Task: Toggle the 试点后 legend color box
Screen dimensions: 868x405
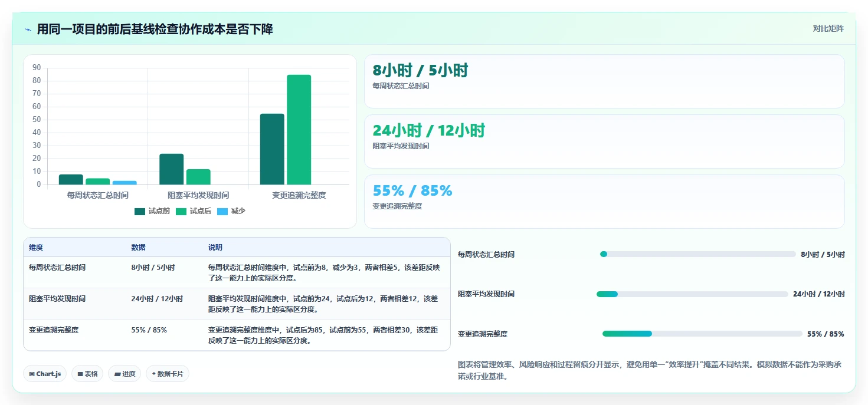Action: coord(181,211)
